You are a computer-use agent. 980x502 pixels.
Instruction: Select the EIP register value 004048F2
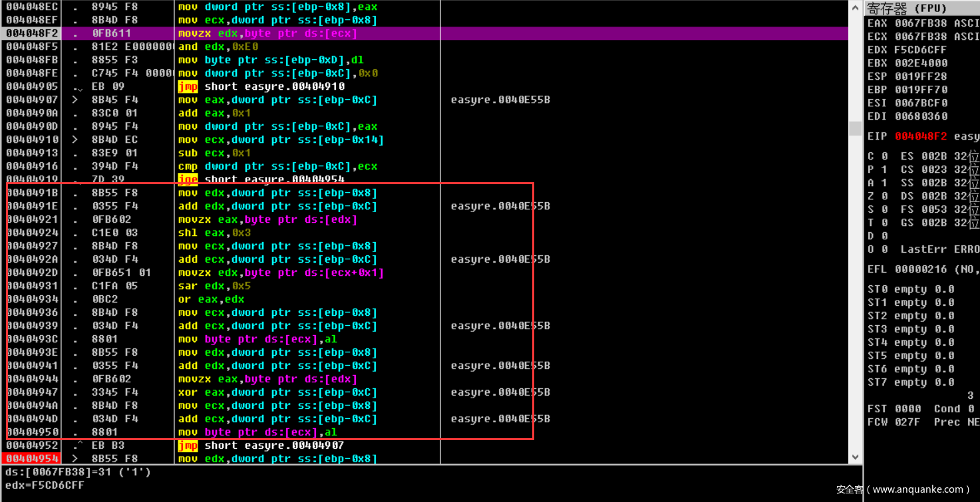tap(921, 136)
